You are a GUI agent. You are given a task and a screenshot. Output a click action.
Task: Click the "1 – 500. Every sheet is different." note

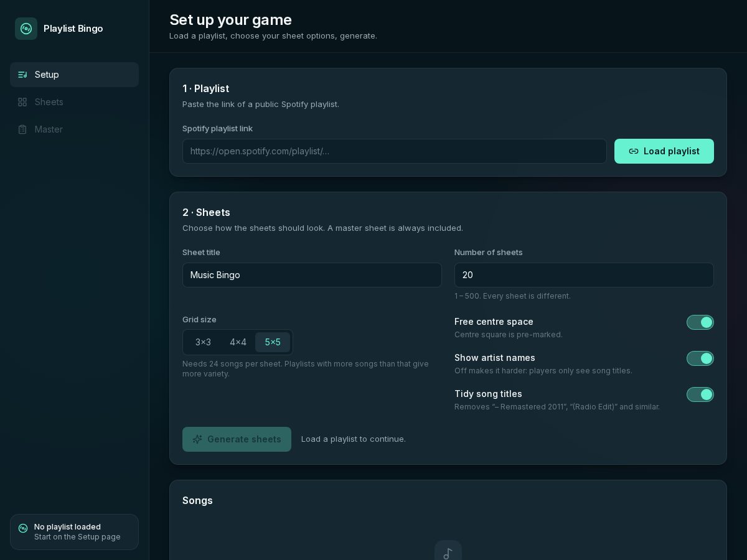point(512,296)
